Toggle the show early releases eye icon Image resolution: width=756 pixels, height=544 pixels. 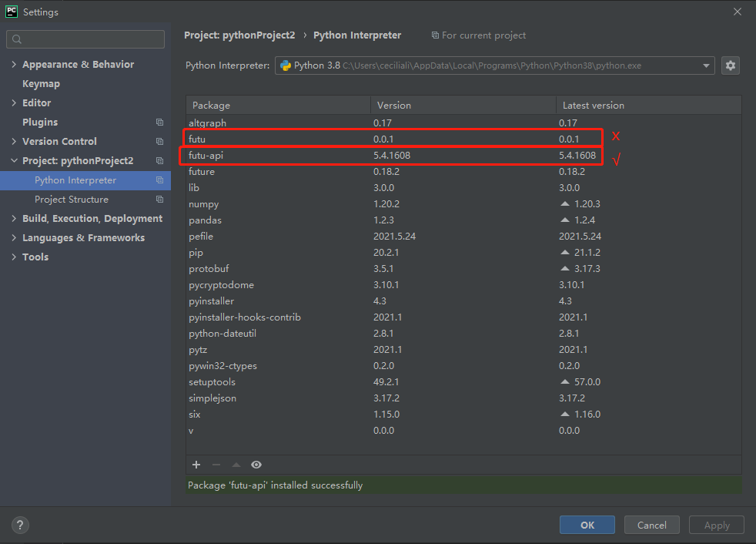(256, 465)
